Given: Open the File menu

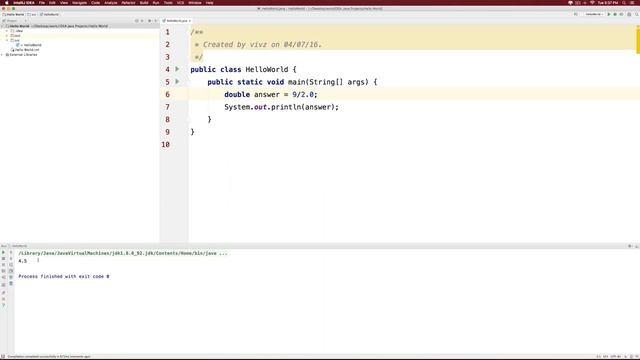Looking at the screenshot, I should coord(42,2).
